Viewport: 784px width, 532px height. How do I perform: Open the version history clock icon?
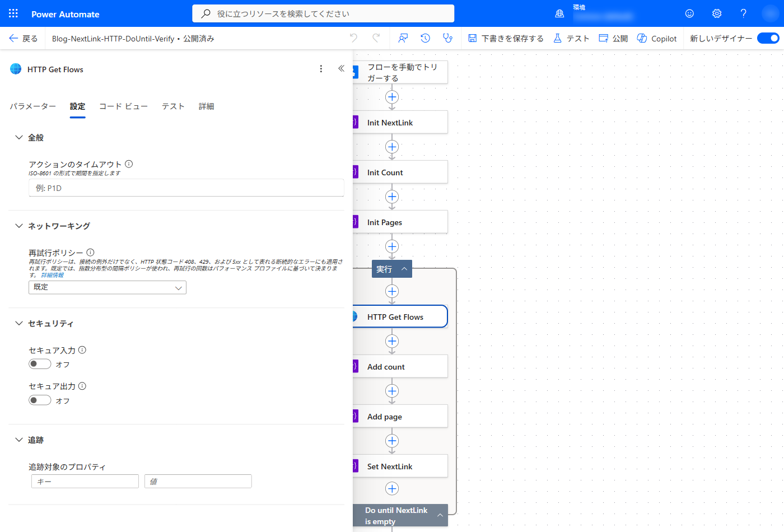pos(425,38)
